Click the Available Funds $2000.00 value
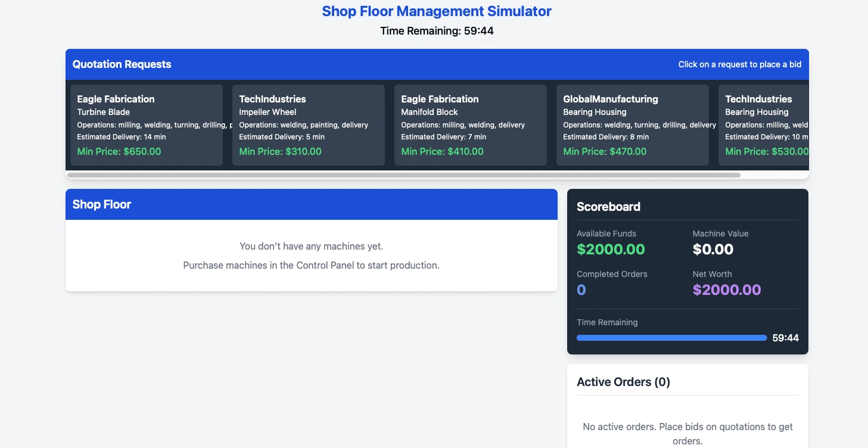Image resolution: width=868 pixels, height=448 pixels. [611, 249]
